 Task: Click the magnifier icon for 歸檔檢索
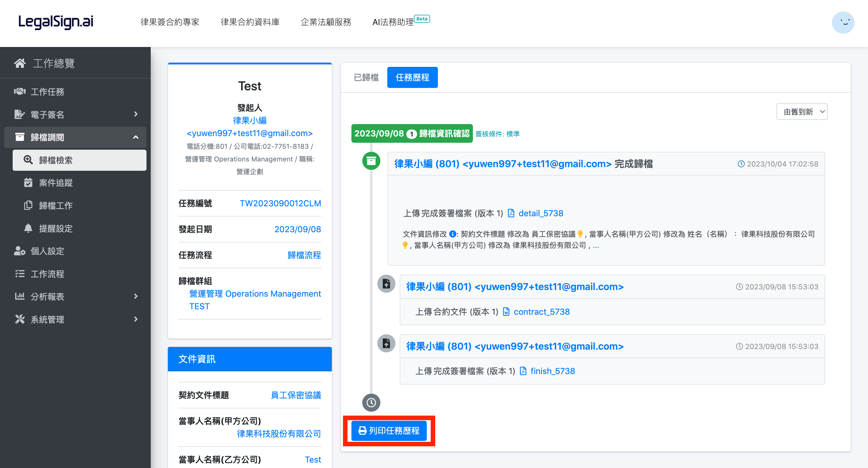tap(28, 160)
